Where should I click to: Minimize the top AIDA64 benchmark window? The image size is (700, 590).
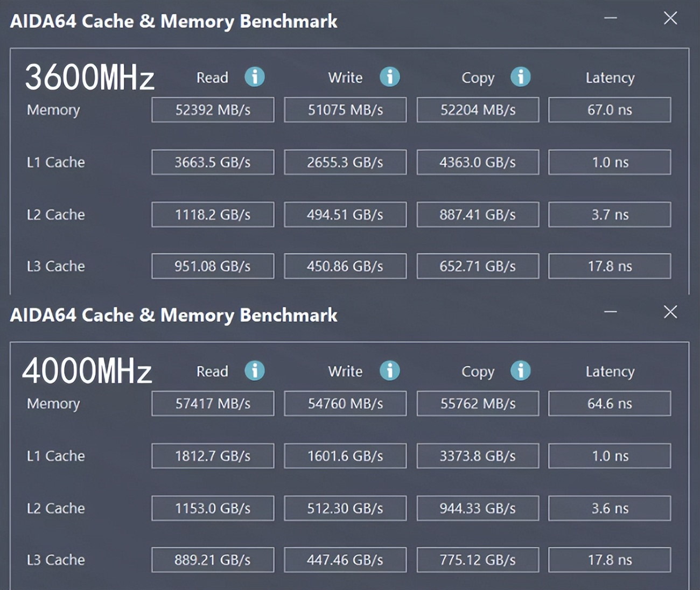pos(610,18)
